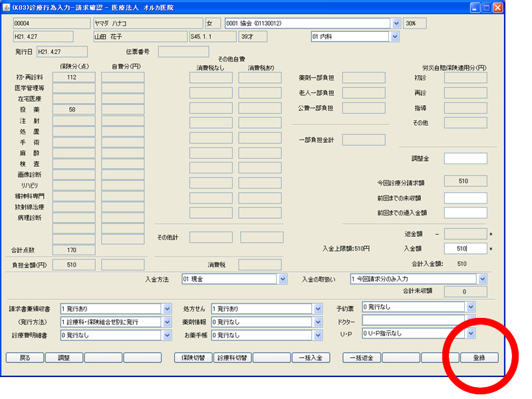Expand the 入金の取扱い dropdown
Screen dimensions: 532x399
point(481,279)
